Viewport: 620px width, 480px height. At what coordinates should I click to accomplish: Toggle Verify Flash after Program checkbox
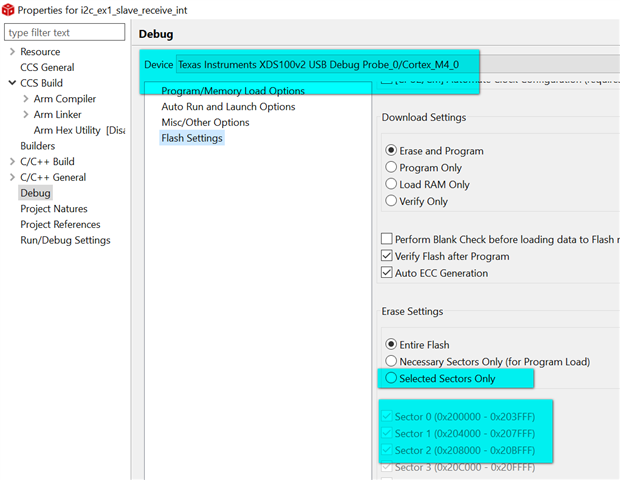(387, 257)
